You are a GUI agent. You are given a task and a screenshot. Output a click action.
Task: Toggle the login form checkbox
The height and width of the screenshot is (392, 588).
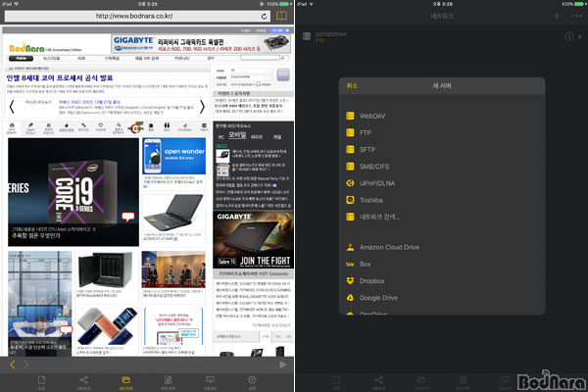coord(258,84)
